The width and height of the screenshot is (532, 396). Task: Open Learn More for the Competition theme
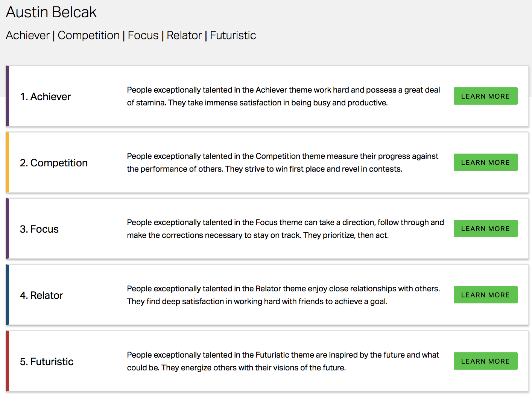(x=485, y=162)
